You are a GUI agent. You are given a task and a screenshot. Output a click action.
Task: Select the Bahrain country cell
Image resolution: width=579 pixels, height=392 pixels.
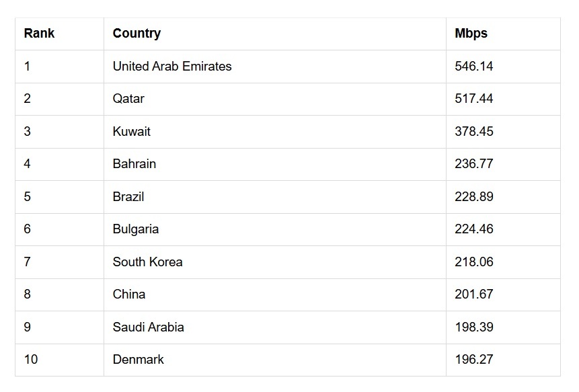[134, 163]
